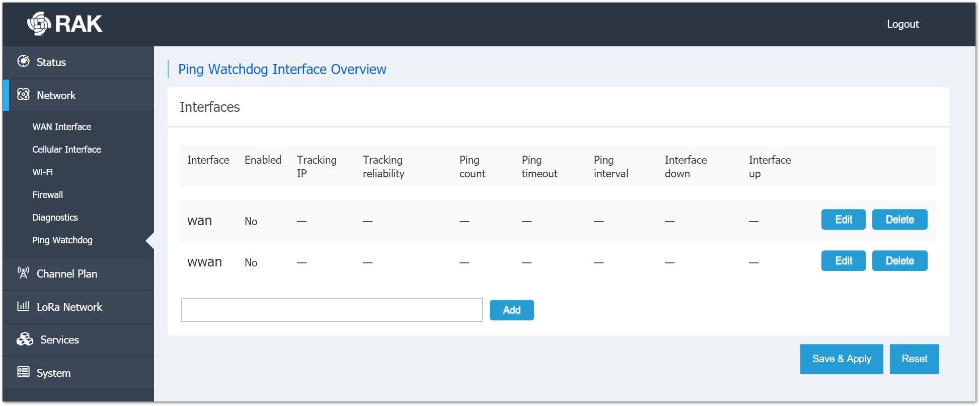Focus the new interface name field

coord(332,310)
